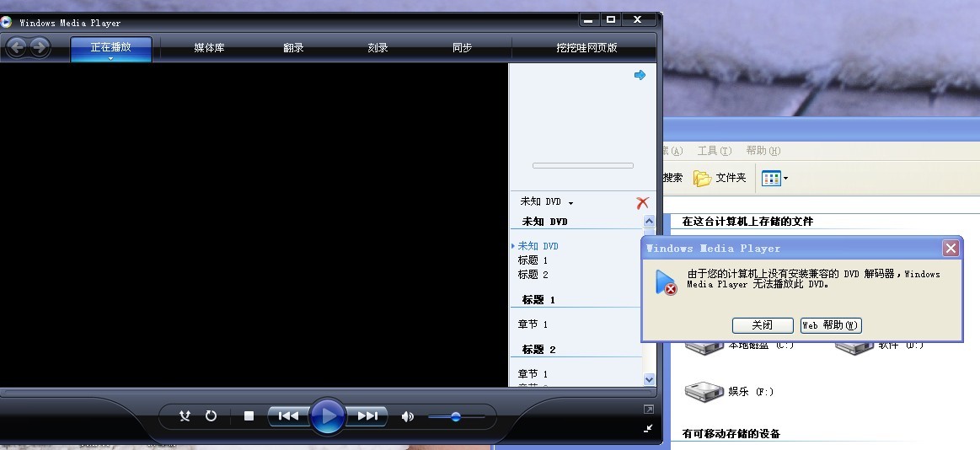Skip to next track button
The height and width of the screenshot is (450, 980).
coord(367,415)
